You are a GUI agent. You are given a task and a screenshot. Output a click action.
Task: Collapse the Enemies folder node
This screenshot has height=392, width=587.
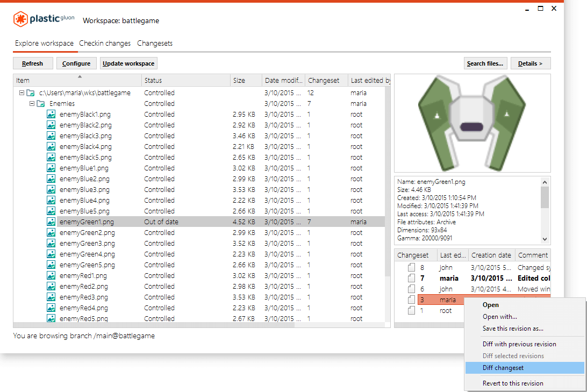[32, 103]
